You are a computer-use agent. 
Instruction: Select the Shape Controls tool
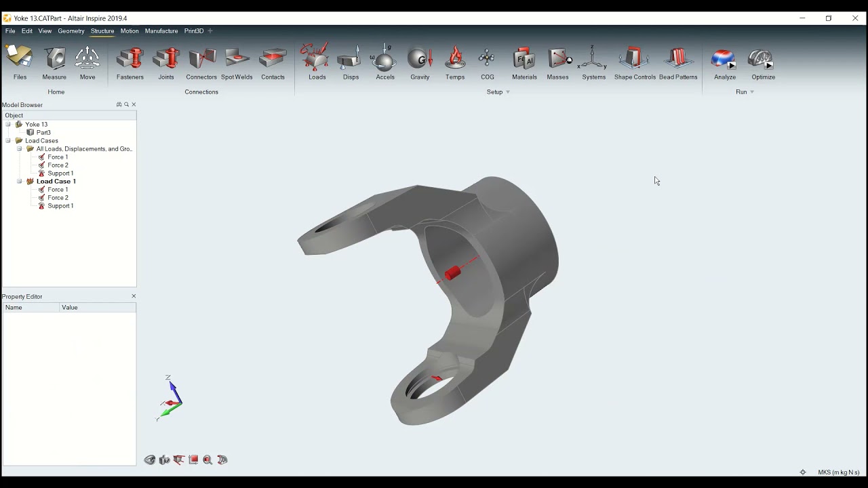[635, 62]
